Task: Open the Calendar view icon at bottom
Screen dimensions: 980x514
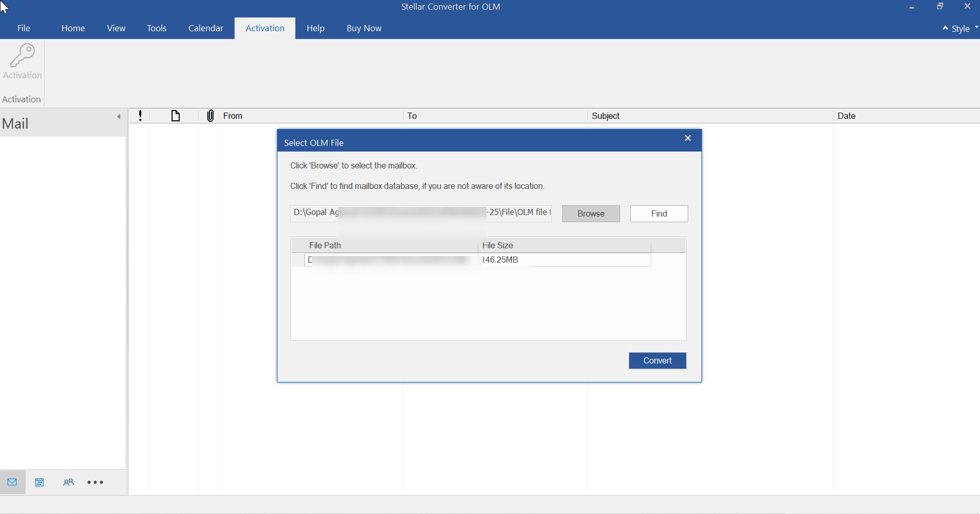Action: coord(39,482)
